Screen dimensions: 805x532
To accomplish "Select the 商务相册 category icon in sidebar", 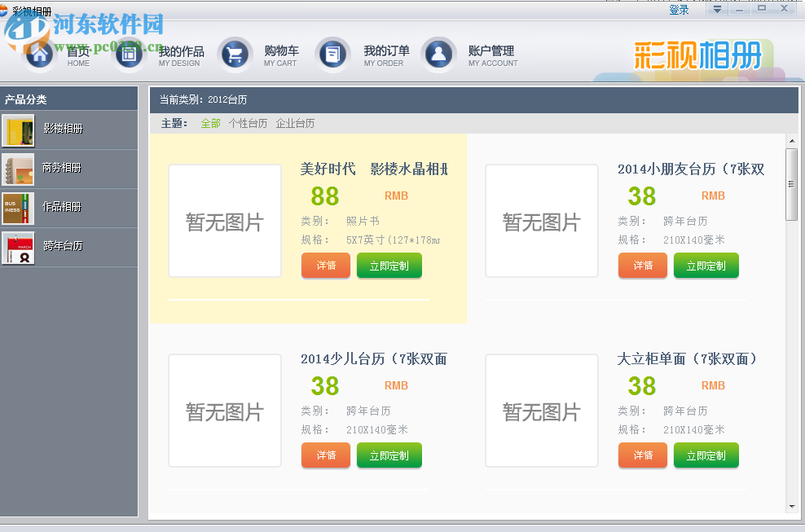I will click(18, 169).
